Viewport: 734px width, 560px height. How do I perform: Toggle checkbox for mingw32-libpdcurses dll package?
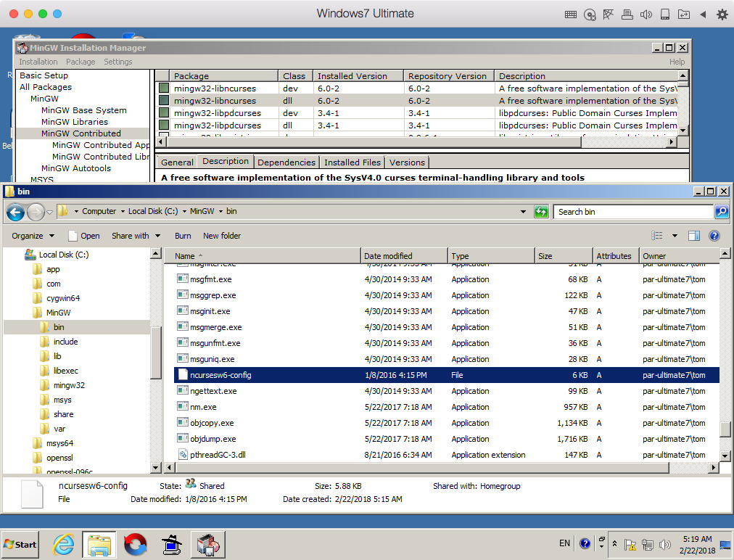[164, 125]
